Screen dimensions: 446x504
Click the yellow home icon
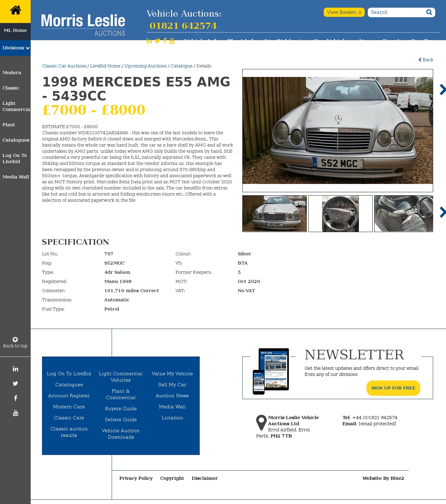click(x=15, y=10)
